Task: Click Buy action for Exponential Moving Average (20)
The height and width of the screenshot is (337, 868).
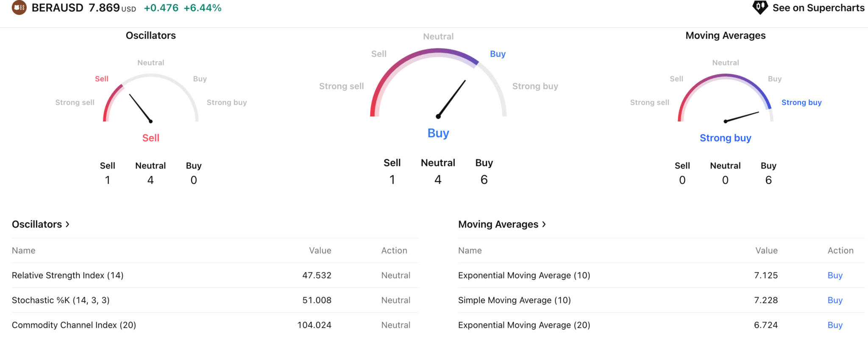Action: 835,325
